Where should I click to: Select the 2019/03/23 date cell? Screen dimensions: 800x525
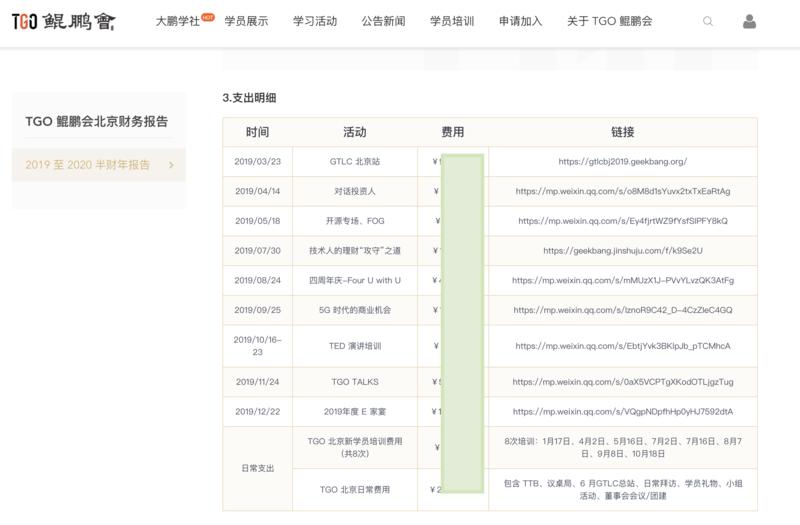tap(258, 162)
